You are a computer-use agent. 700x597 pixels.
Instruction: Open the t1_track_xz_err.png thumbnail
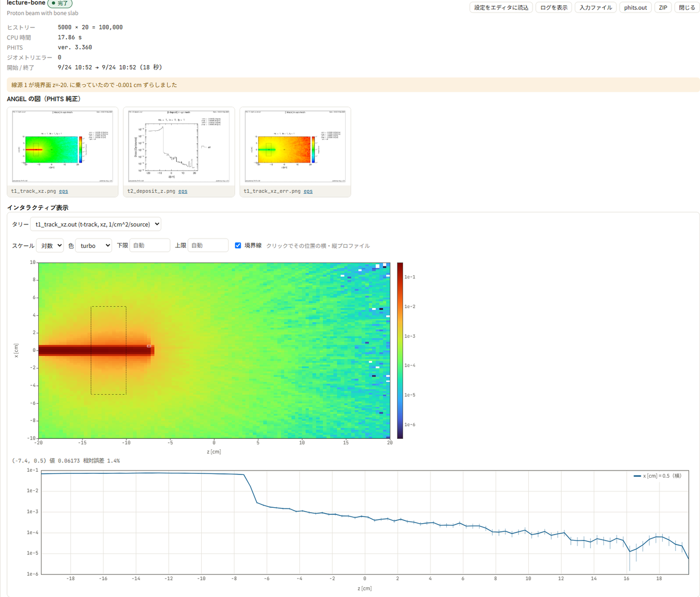pyautogui.click(x=295, y=147)
